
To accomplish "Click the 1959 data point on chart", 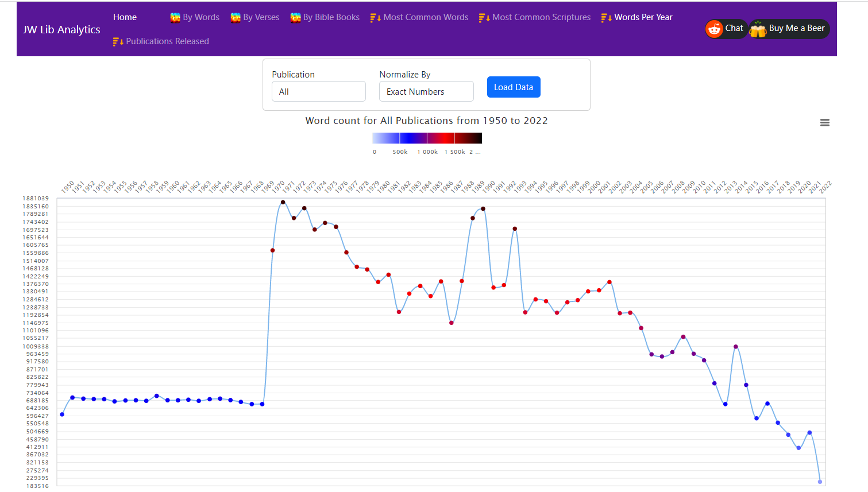I will 157,396.
